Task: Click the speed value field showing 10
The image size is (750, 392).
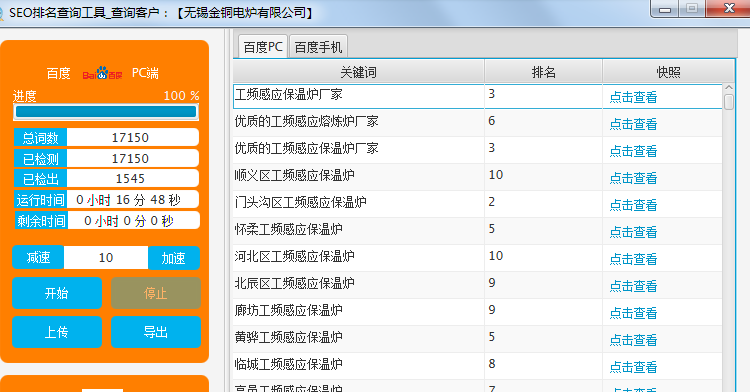Action: (106, 258)
